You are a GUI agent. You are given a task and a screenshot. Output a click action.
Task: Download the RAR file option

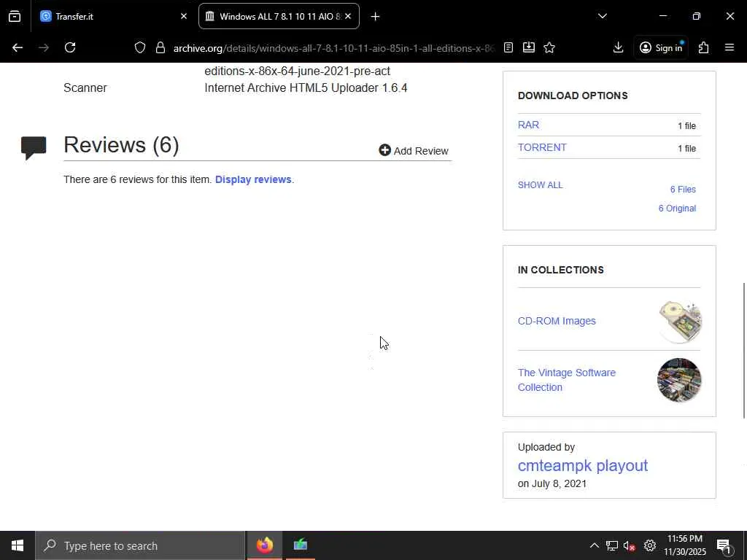click(528, 125)
